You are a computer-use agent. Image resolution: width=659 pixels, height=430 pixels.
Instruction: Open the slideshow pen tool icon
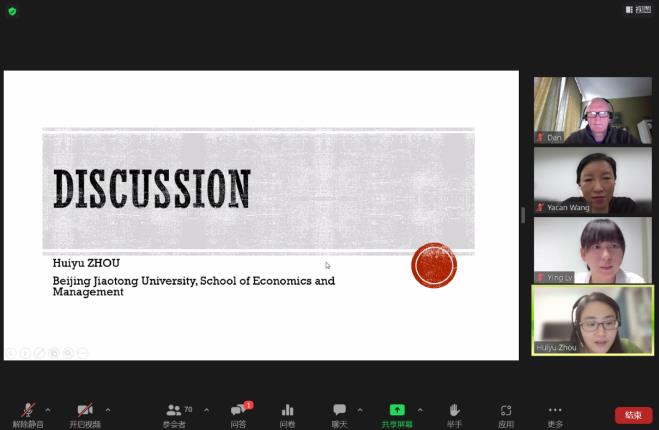40,353
